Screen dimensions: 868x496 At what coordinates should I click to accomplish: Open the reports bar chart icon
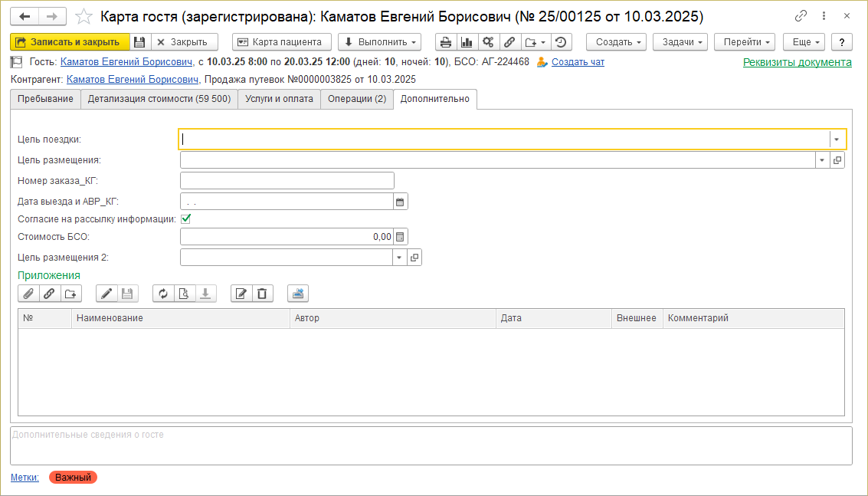coord(466,42)
